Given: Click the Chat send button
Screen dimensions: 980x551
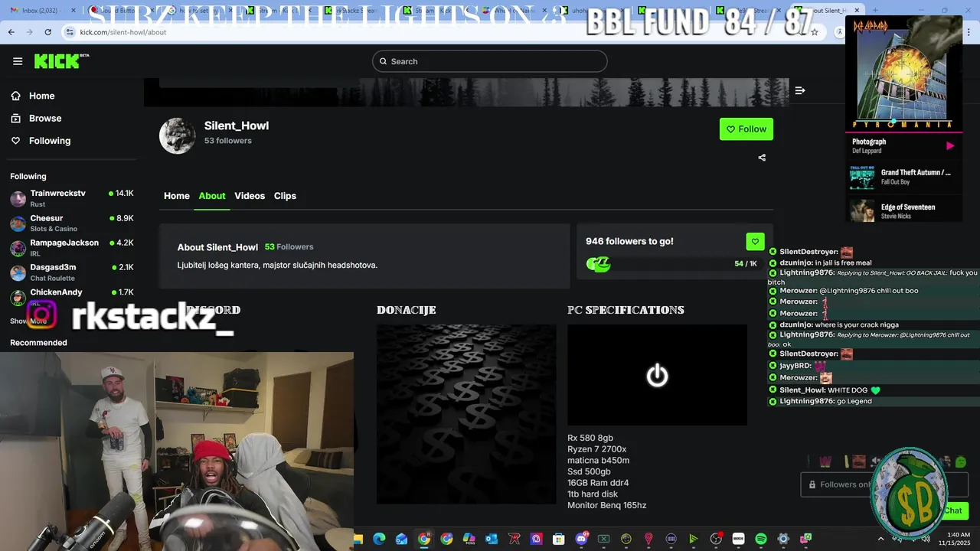Looking at the screenshot, I should pyautogui.click(x=954, y=510).
